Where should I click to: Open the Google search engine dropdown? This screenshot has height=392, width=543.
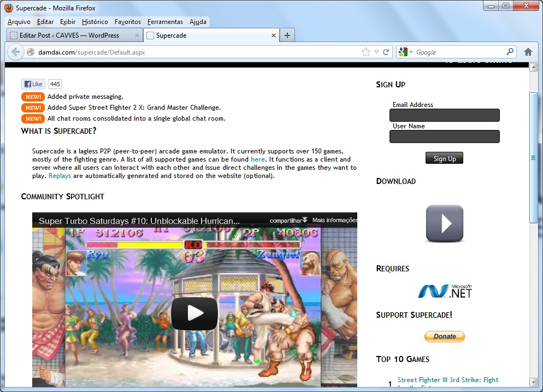click(x=406, y=52)
